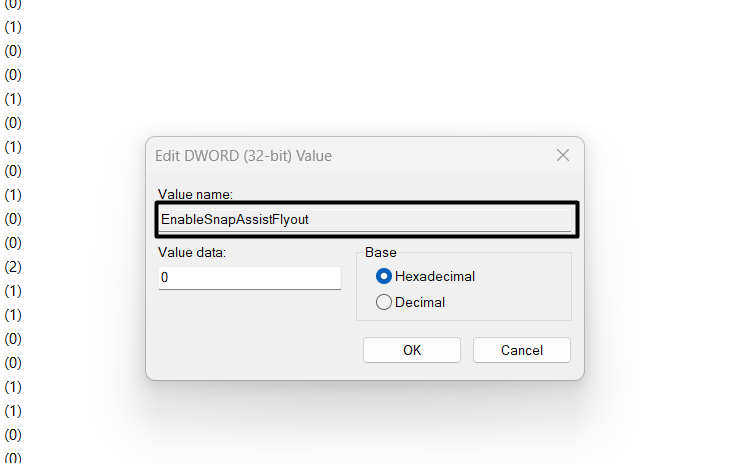This screenshot has width=734, height=463.
Task: Choose the Decimal radio button
Action: point(384,302)
